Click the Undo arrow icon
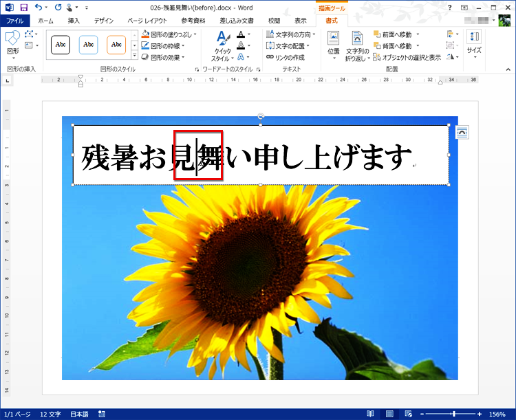516x420 pixels. (39, 8)
